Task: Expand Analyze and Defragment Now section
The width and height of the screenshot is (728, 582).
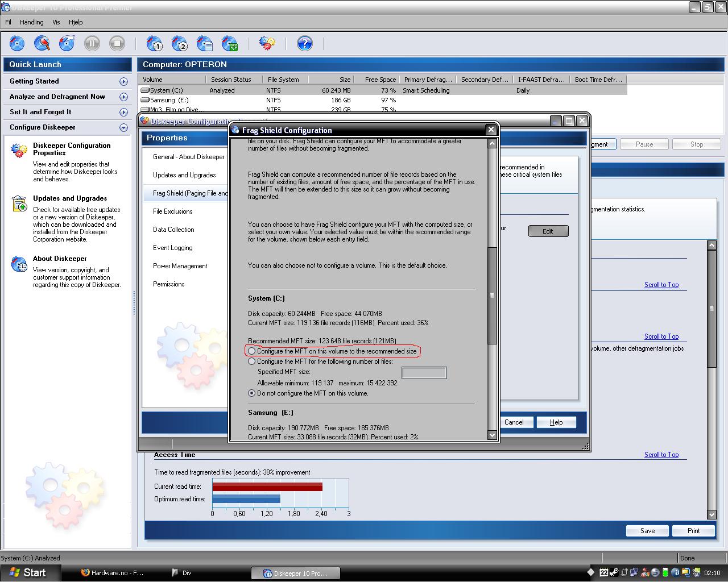Action: pyautogui.click(x=123, y=97)
